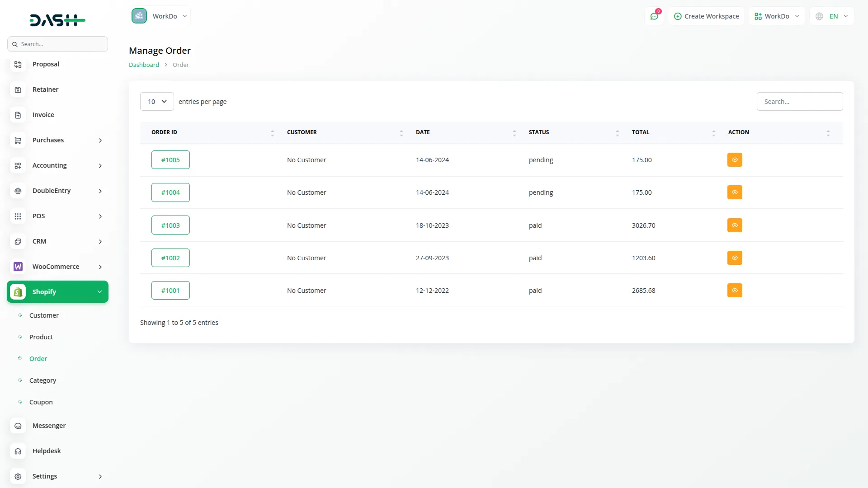Open the entries per page dropdown
Image resolution: width=868 pixels, height=488 pixels.
tap(156, 101)
